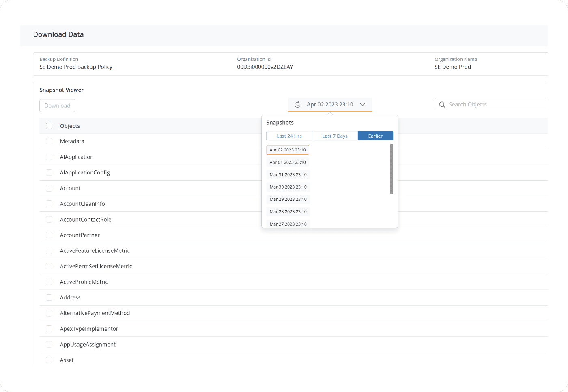Screen dimensions: 568x392
Task: Check the Asset object checkbox
Action: [x=49, y=360]
